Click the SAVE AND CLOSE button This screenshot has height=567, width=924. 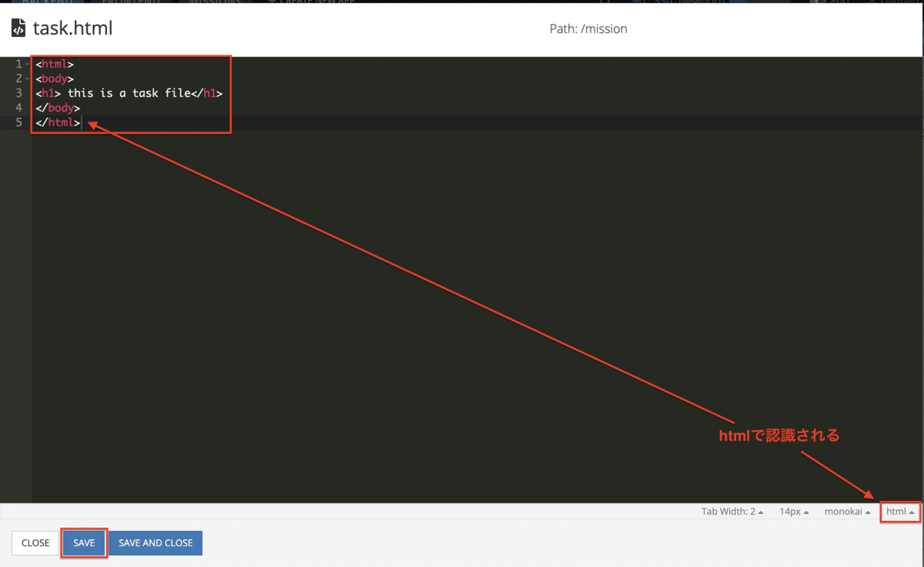pyautogui.click(x=156, y=543)
